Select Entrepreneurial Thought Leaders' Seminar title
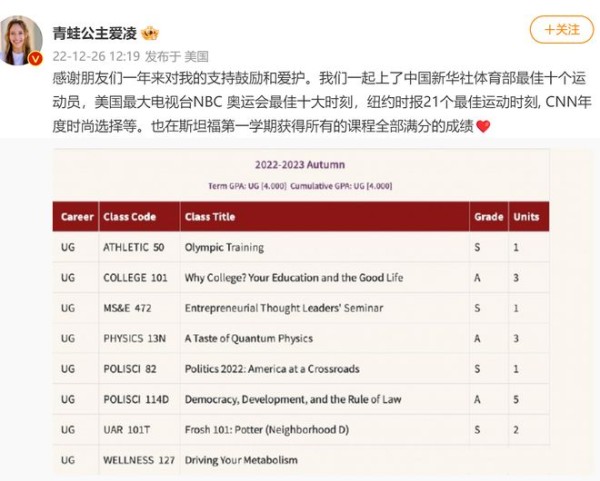The width and height of the screenshot is (600, 481). 284,308
